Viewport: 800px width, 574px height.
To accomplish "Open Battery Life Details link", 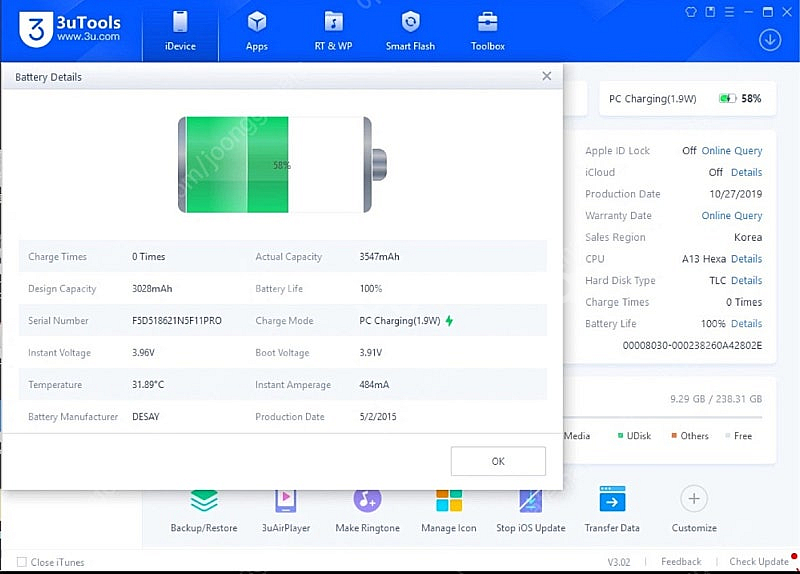I will click(x=746, y=323).
